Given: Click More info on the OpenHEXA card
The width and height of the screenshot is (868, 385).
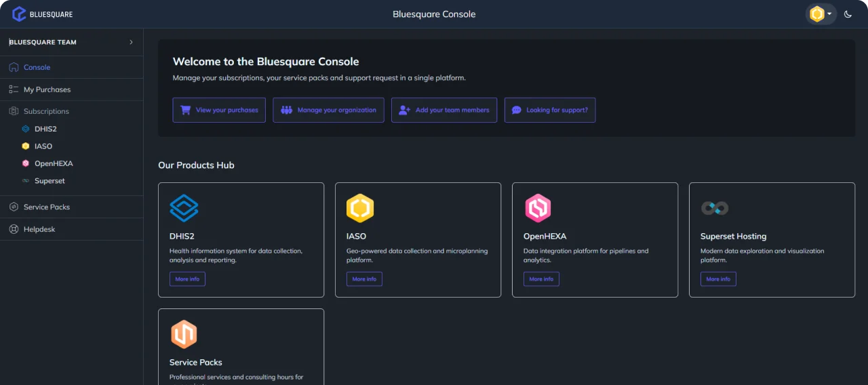Looking at the screenshot, I should tap(541, 279).
